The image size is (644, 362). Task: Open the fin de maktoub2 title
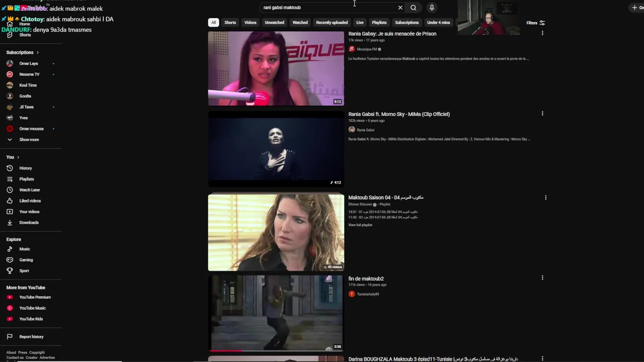(x=366, y=279)
